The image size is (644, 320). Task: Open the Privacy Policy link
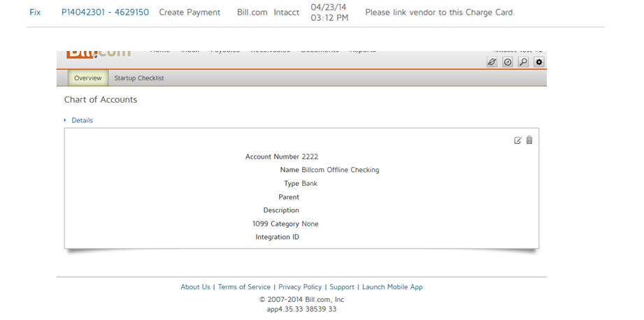[x=300, y=286]
